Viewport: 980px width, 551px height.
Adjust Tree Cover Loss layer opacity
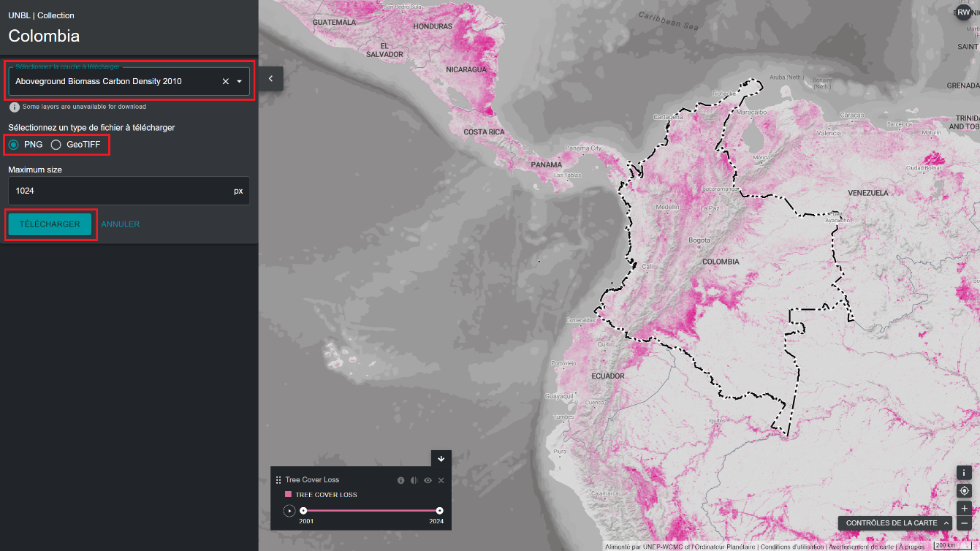[414, 480]
